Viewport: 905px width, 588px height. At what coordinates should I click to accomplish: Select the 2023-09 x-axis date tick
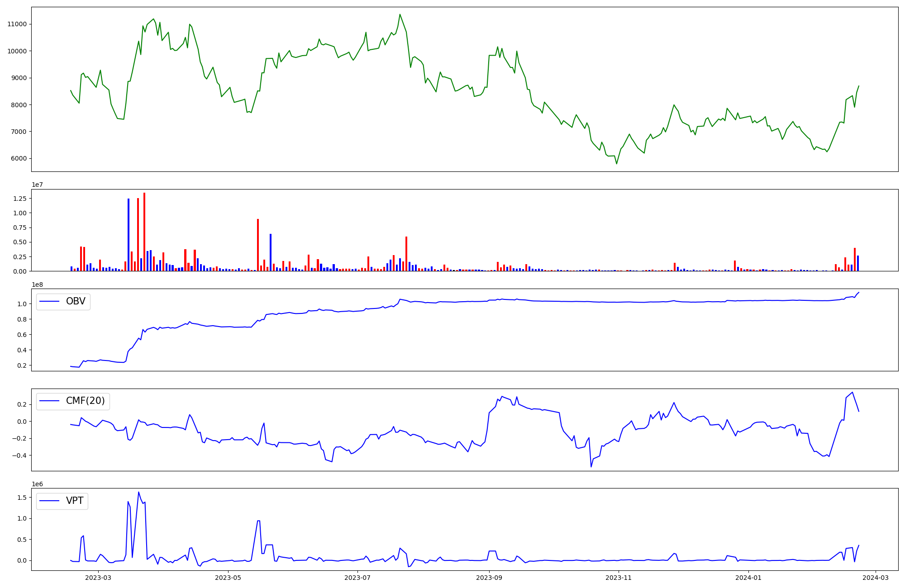click(490, 578)
